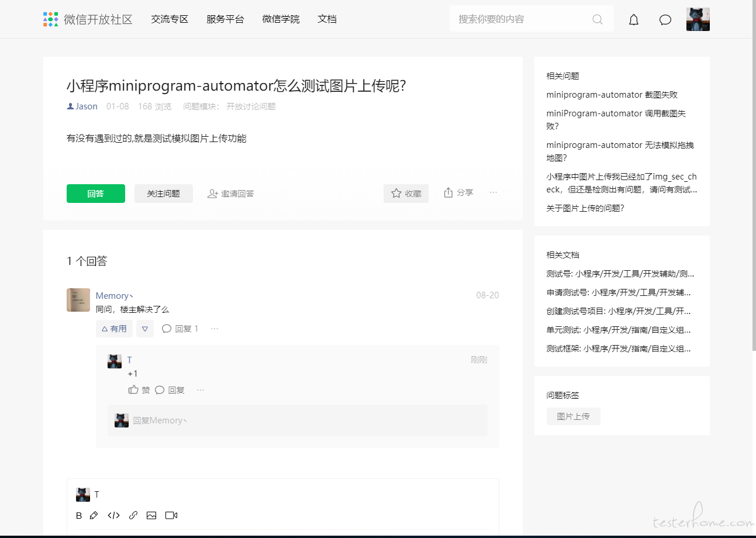Open the 文档 nav menu
The height and width of the screenshot is (538, 756).
[327, 19]
